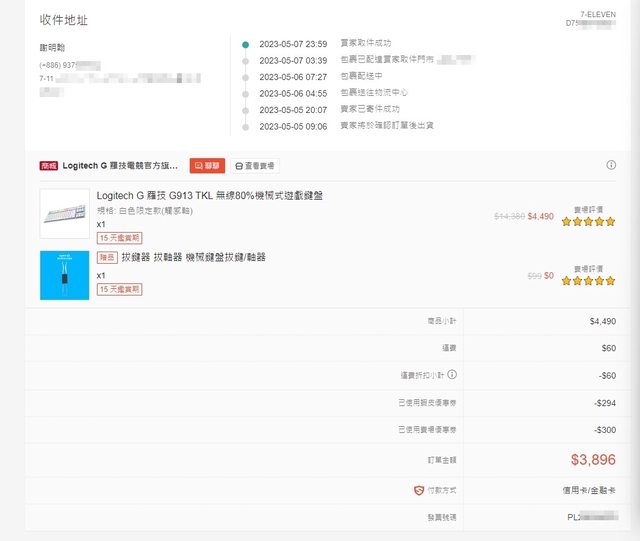Click the star rating for keycap puller
This screenshot has width=640, height=541.
(x=588, y=281)
